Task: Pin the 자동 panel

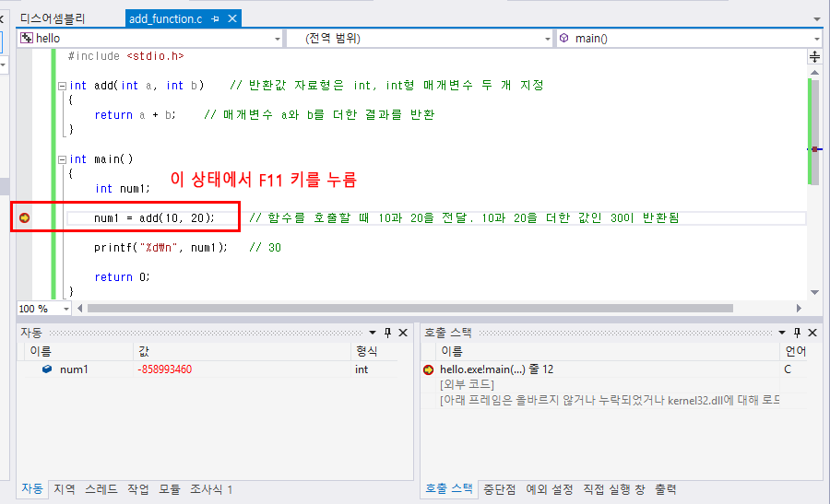Action: 387,333
